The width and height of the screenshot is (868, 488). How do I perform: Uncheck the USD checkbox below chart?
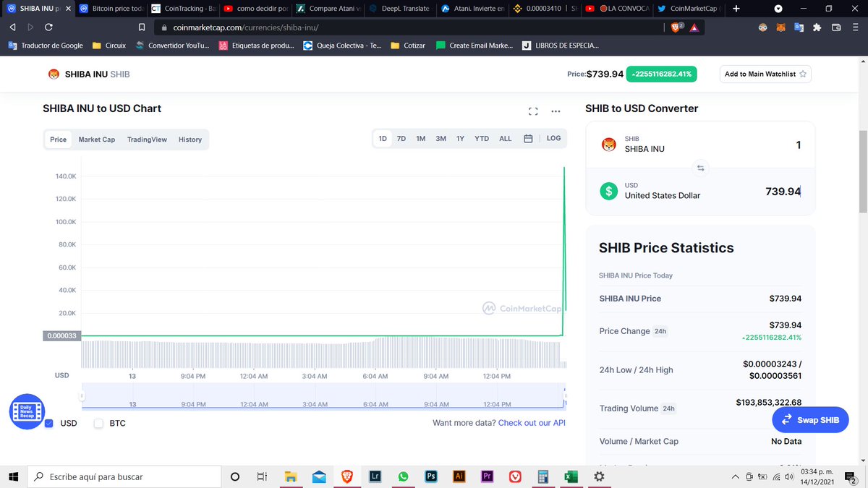(x=49, y=423)
